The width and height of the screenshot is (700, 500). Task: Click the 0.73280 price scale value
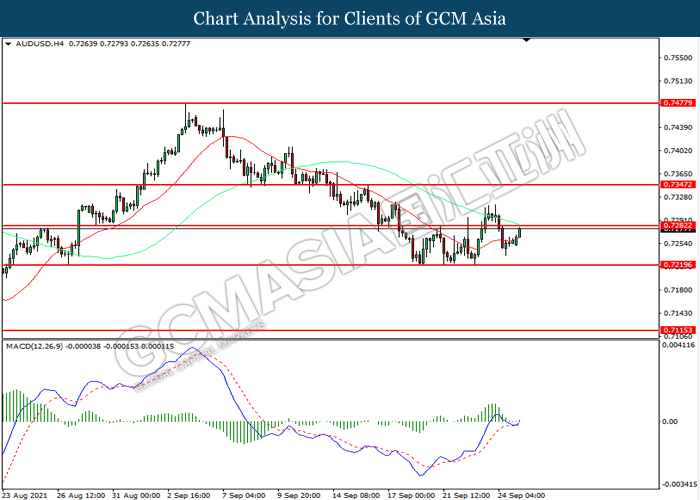pyautogui.click(x=678, y=197)
